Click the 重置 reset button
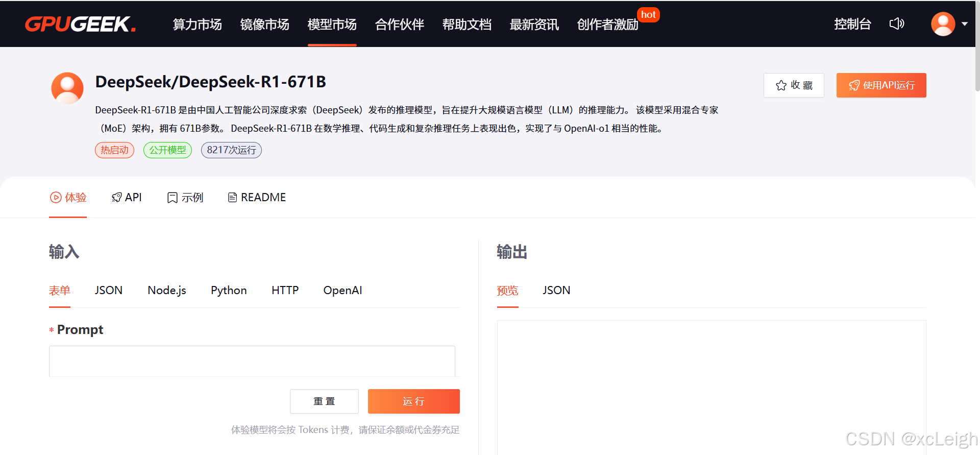This screenshot has width=980, height=455. point(324,401)
